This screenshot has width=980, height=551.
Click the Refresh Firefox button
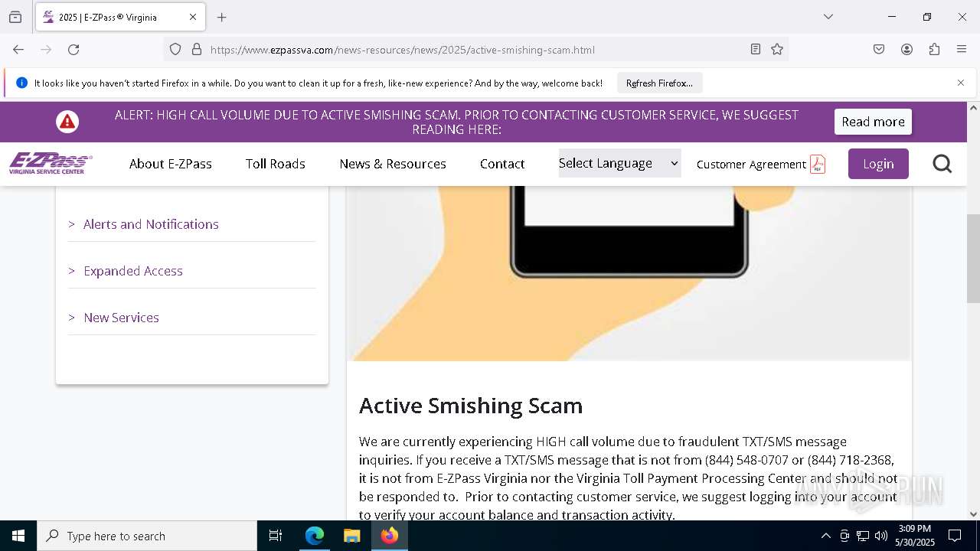[659, 83]
